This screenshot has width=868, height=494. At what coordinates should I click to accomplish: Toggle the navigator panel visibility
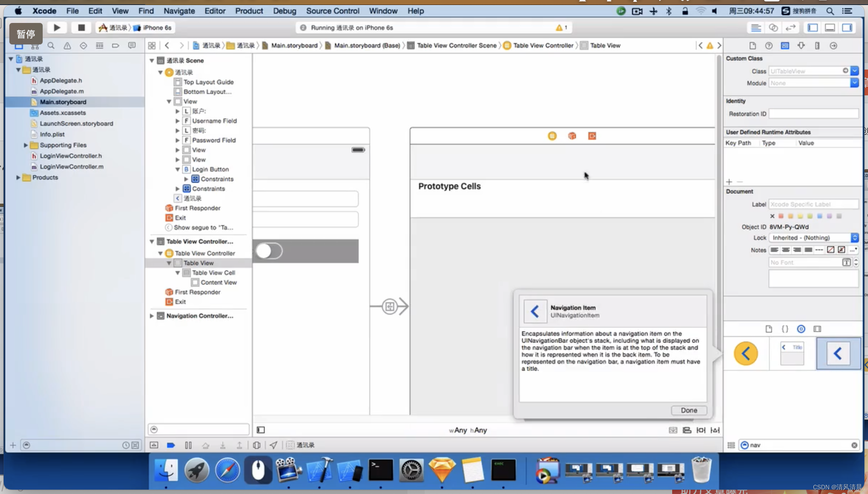tap(813, 28)
